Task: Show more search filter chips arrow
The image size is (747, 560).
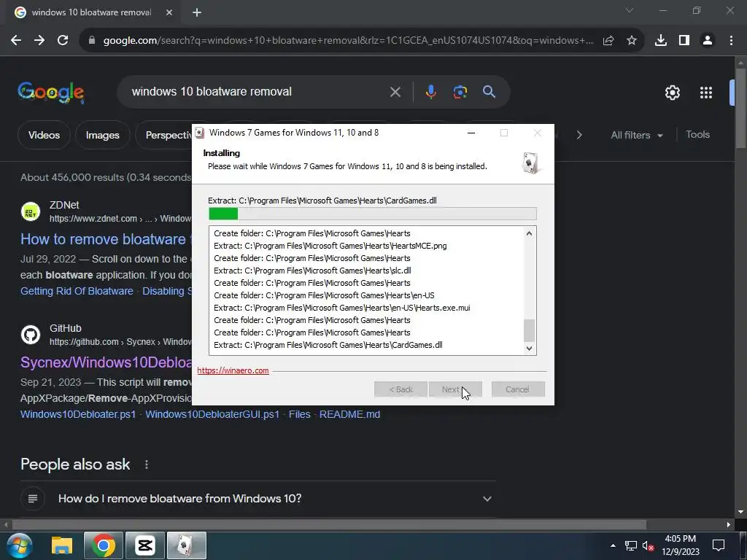Action: [x=578, y=135]
